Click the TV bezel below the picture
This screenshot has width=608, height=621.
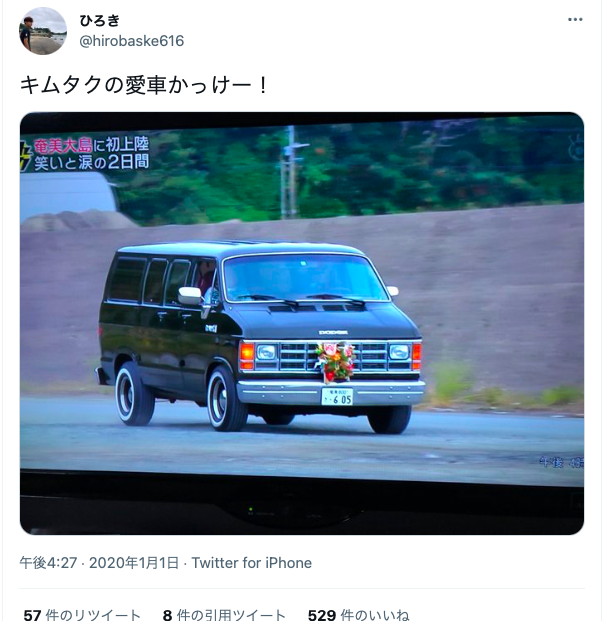pos(302,509)
